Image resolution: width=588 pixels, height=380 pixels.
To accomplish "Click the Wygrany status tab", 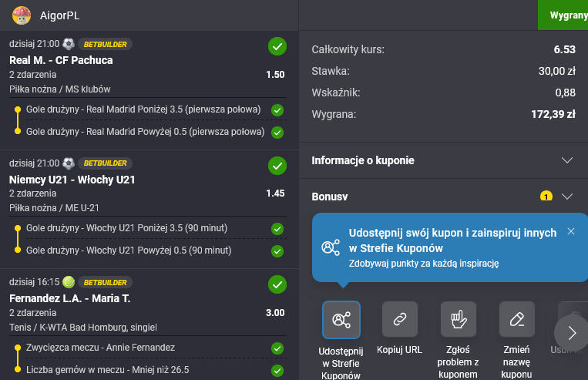I will (566, 15).
